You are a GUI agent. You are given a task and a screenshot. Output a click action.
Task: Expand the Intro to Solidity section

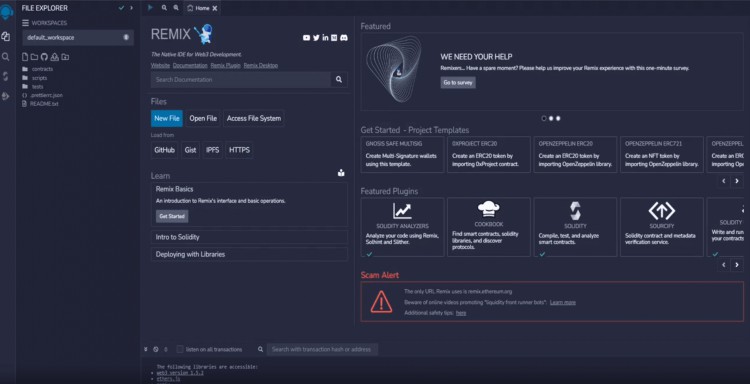click(x=249, y=237)
